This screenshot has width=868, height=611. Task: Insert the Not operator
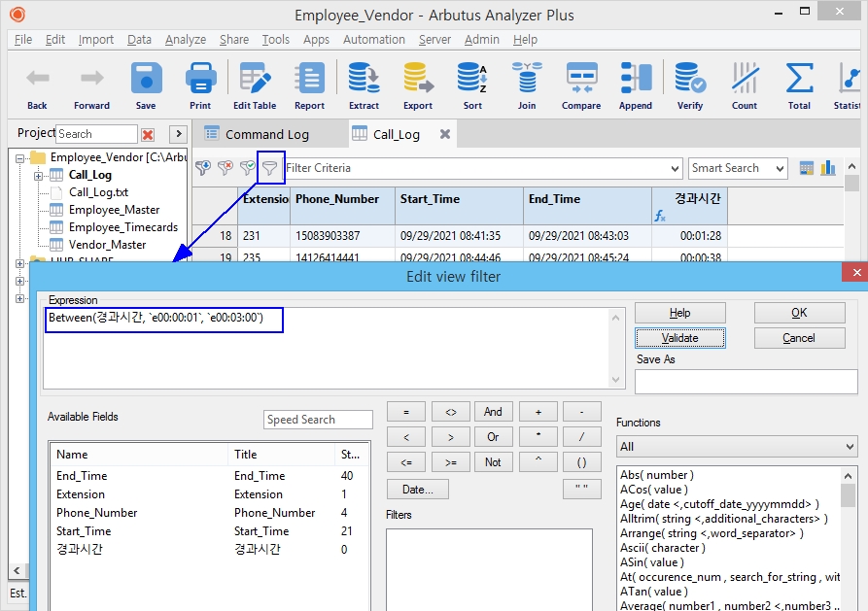point(493,462)
